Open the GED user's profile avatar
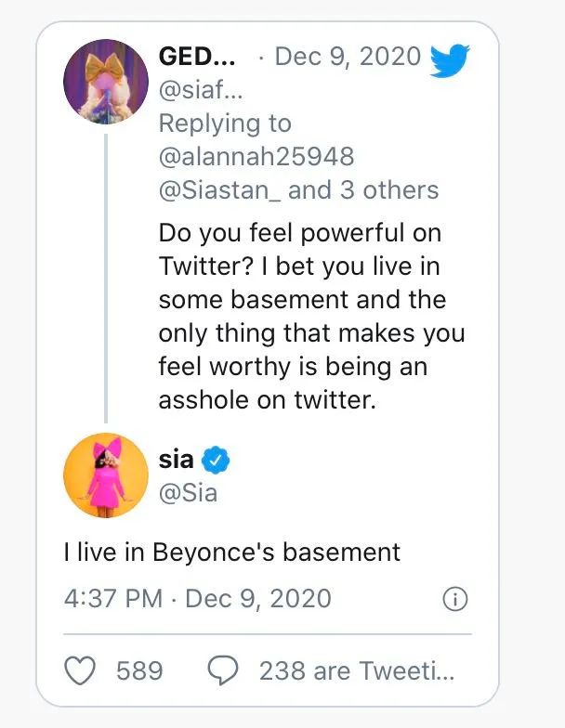Image resolution: width=565 pixels, height=728 pixels. pyautogui.click(x=105, y=83)
